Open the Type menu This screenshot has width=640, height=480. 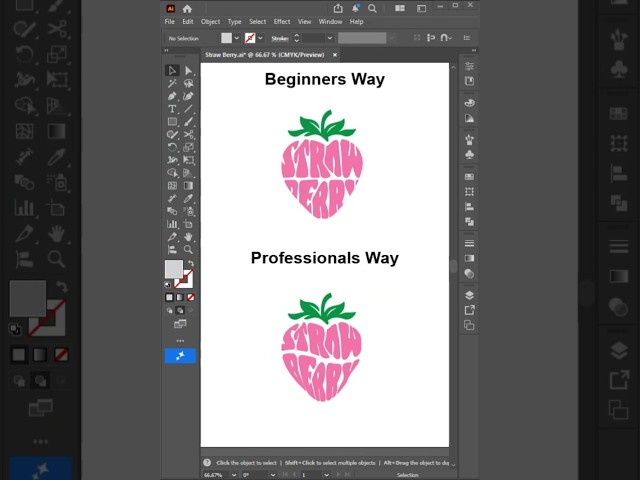click(234, 22)
